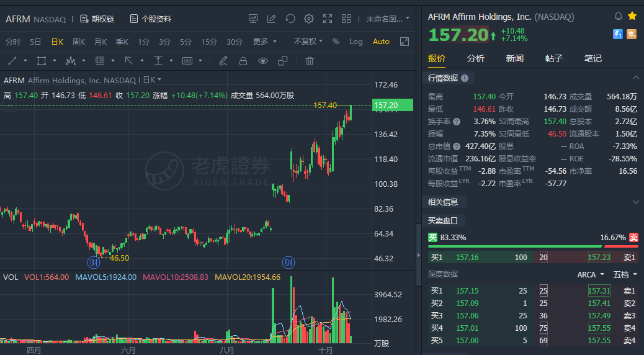Expand the 相关信息 section
The image size is (644, 355).
click(636, 202)
